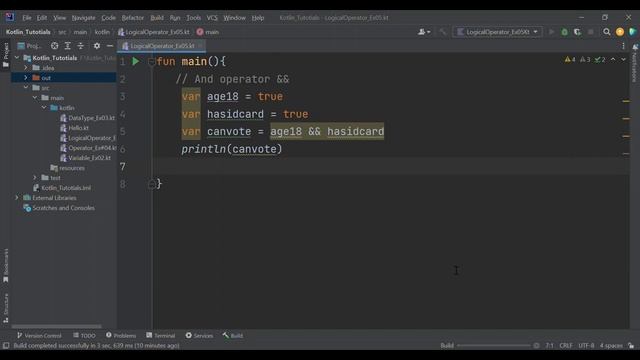Open the Problems tool window
640x360 pixels.
coord(121,336)
